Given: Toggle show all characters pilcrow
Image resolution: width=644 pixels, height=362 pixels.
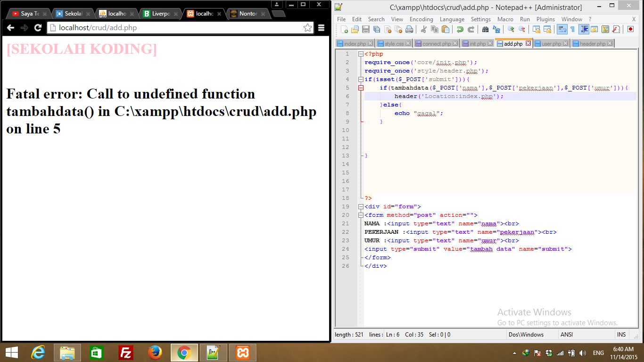Looking at the screenshot, I should pos(572,29).
